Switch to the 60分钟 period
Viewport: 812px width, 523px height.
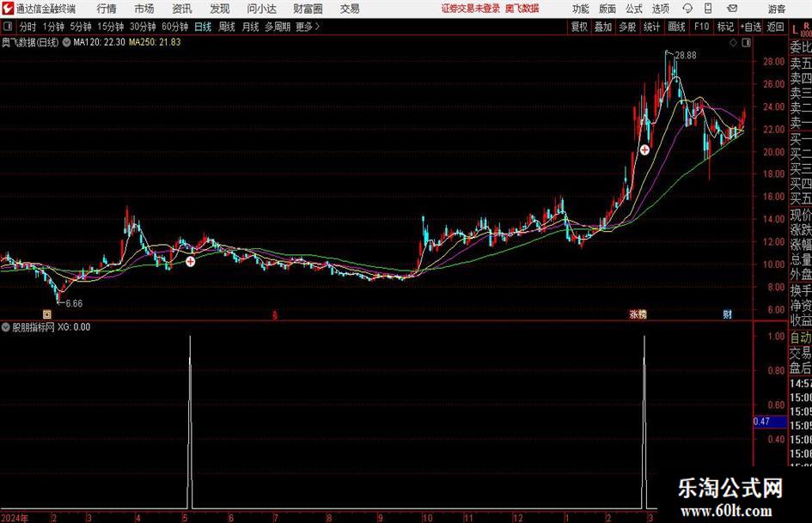[x=174, y=27]
